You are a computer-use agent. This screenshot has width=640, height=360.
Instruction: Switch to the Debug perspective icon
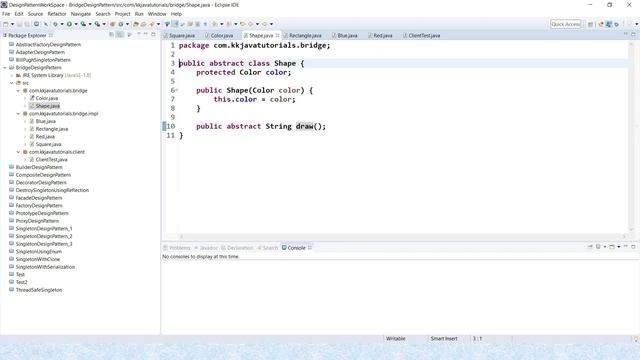(x=616, y=24)
